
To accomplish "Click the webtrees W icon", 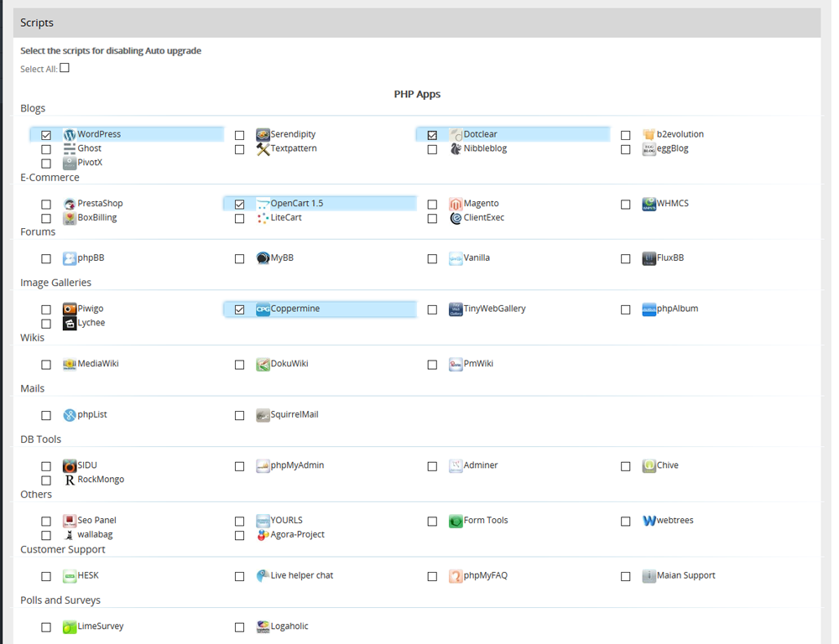I will 649,521.
